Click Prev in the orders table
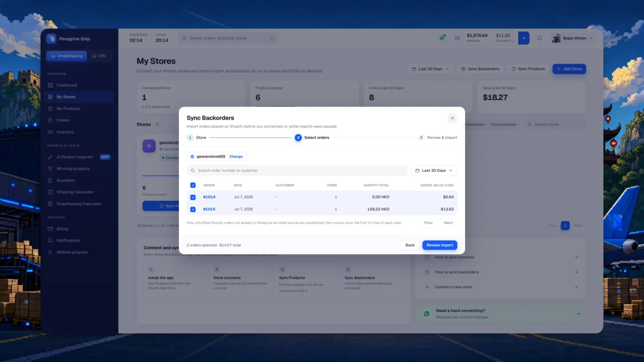Screen dimensions: 644x362 (428, 223)
